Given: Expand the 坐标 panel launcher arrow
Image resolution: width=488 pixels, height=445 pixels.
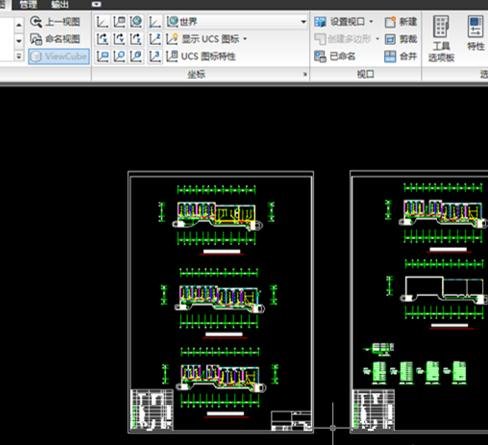Looking at the screenshot, I should coord(305,74).
